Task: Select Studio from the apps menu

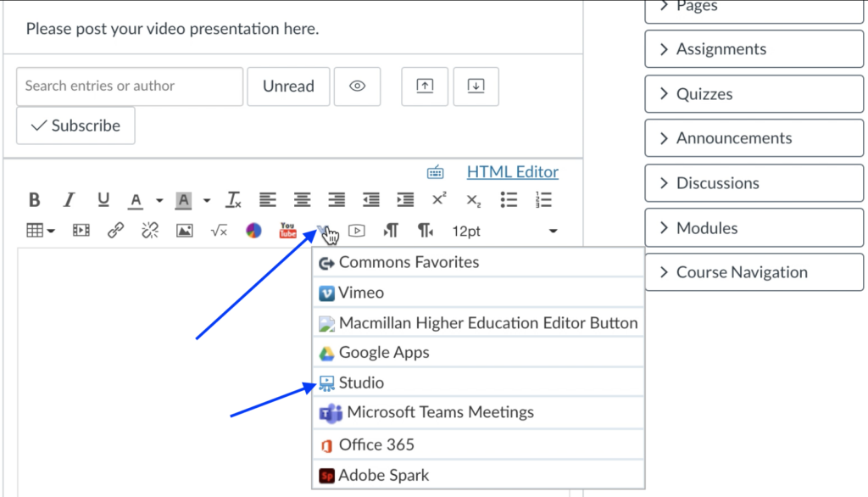Action: pyautogui.click(x=361, y=383)
